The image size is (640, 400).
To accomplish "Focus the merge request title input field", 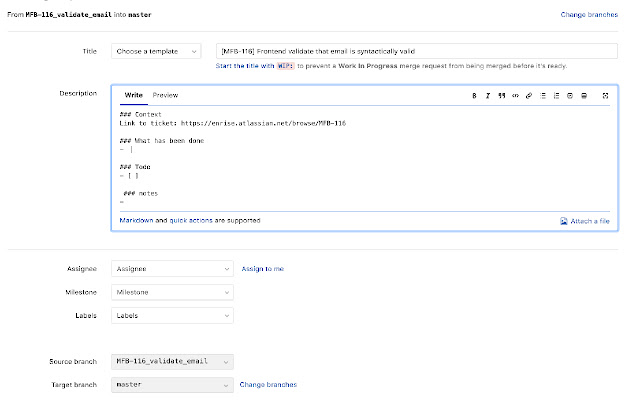I will (x=416, y=51).
